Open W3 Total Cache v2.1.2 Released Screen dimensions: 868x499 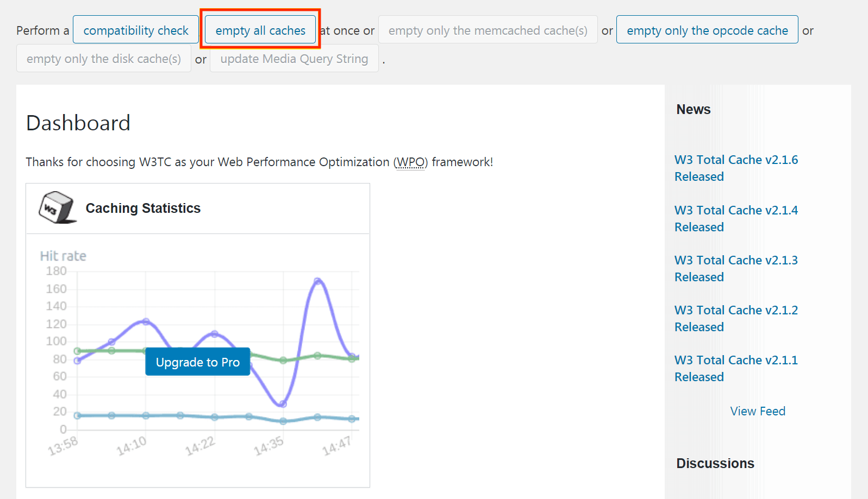[735, 318]
